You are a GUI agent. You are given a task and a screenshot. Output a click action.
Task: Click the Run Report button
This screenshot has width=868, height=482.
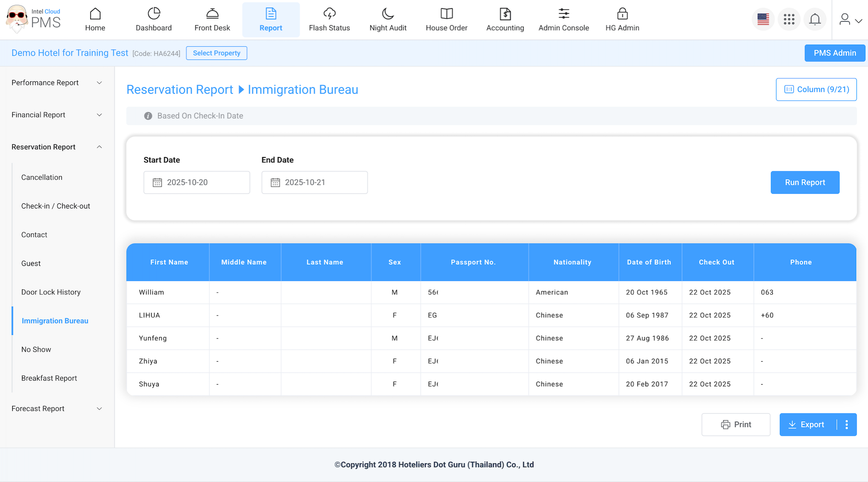[805, 182]
